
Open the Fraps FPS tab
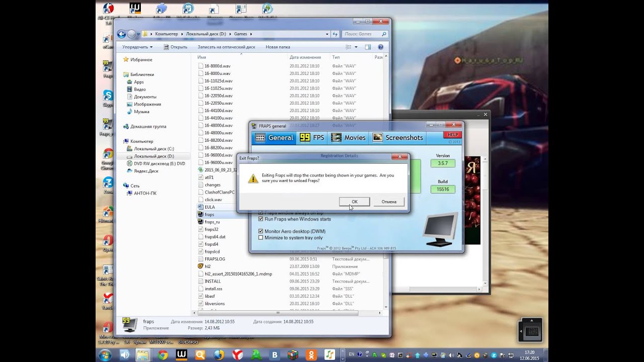[312, 137]
